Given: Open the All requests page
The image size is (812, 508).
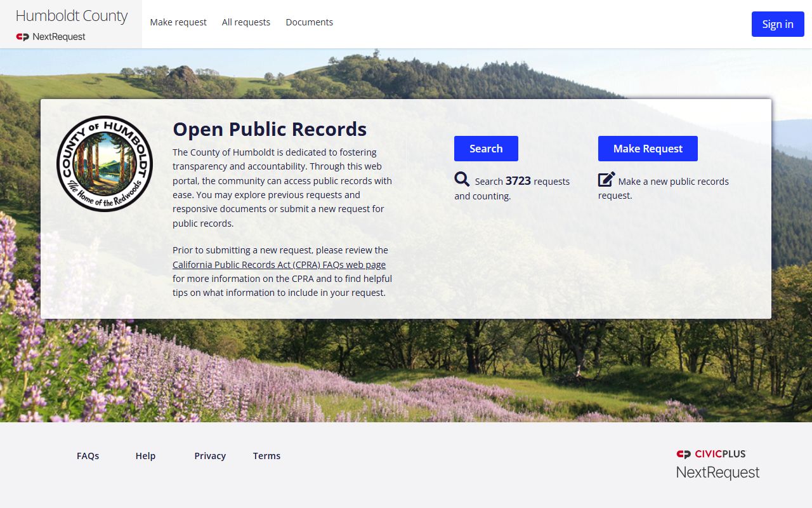Looking at the screenshot, I should pyautogui.click(x=246, y=22).
